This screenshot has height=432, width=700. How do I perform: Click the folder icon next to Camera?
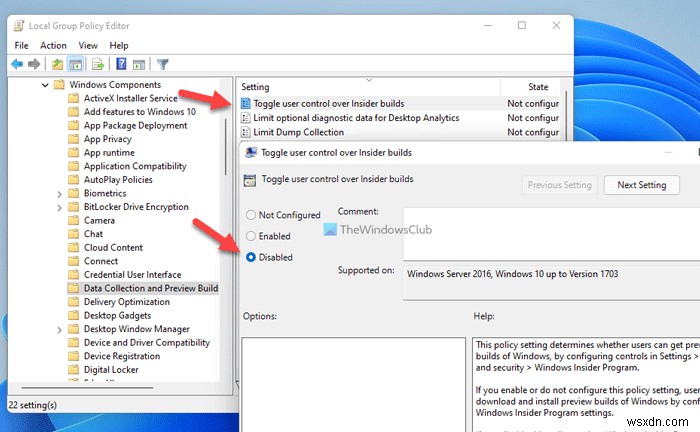click(73, 220)
